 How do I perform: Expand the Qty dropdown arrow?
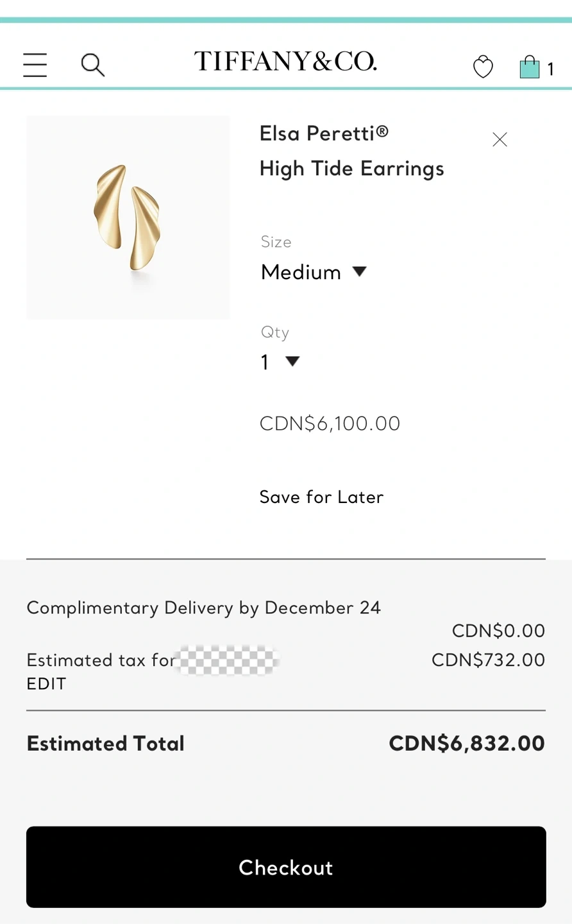click(292, 361)
